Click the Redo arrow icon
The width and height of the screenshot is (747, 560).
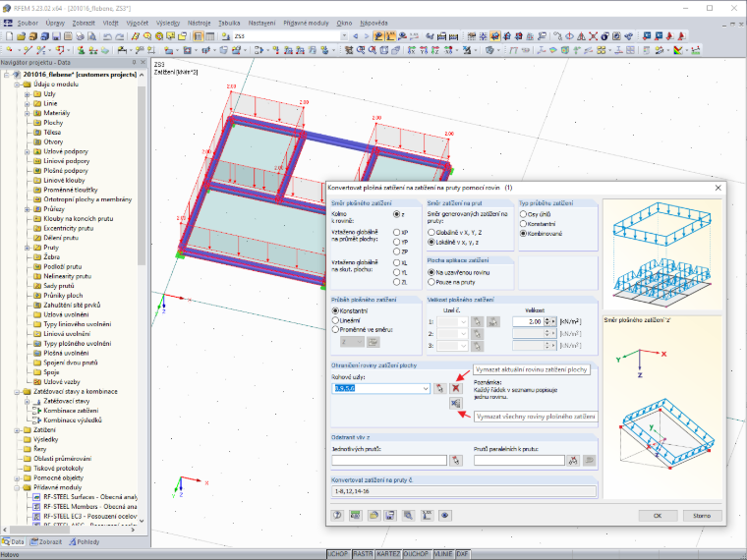tap(120, 36)
